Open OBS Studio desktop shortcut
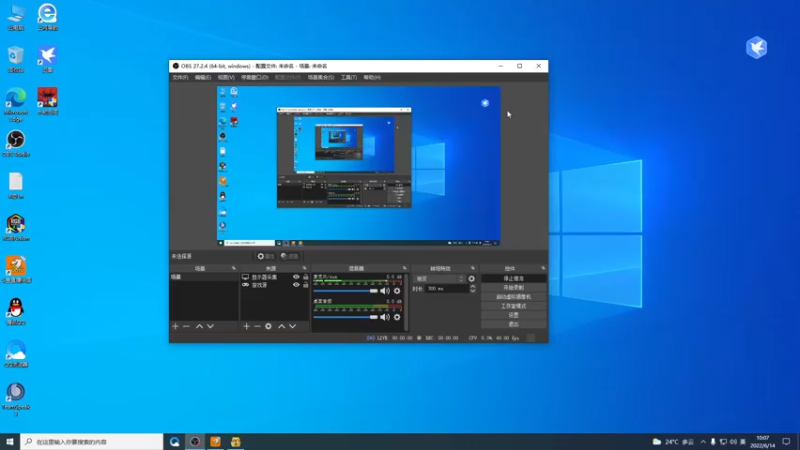 tap(16, 143)
